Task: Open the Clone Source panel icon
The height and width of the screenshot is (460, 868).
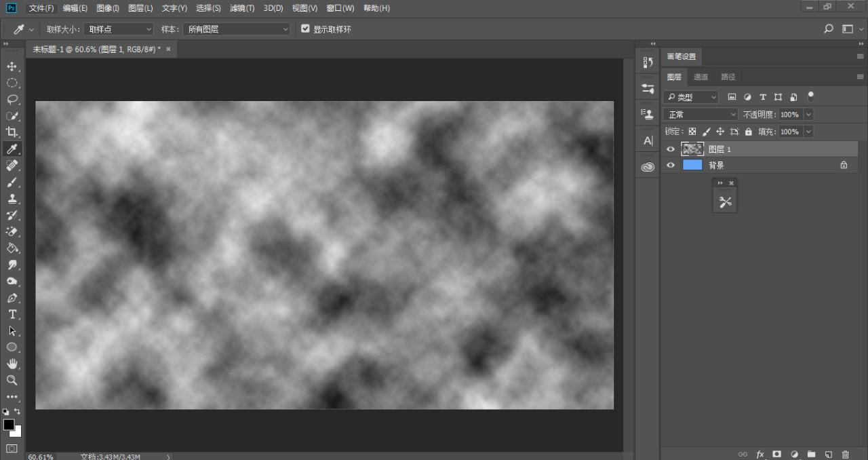Action: 648,114
